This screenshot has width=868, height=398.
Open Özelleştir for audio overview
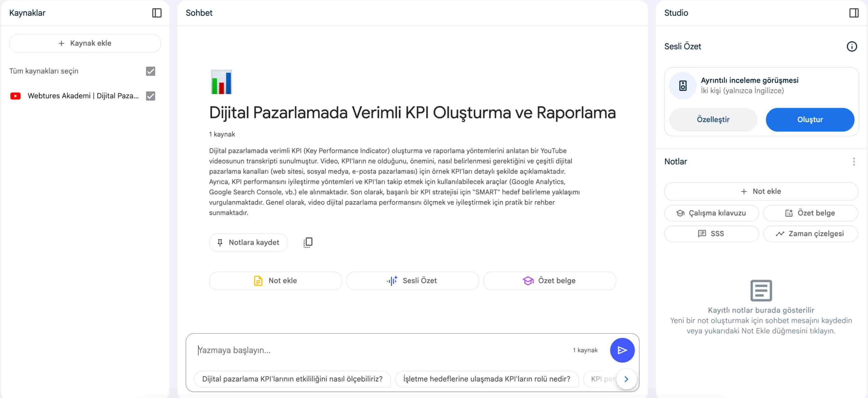pos(713,119)
